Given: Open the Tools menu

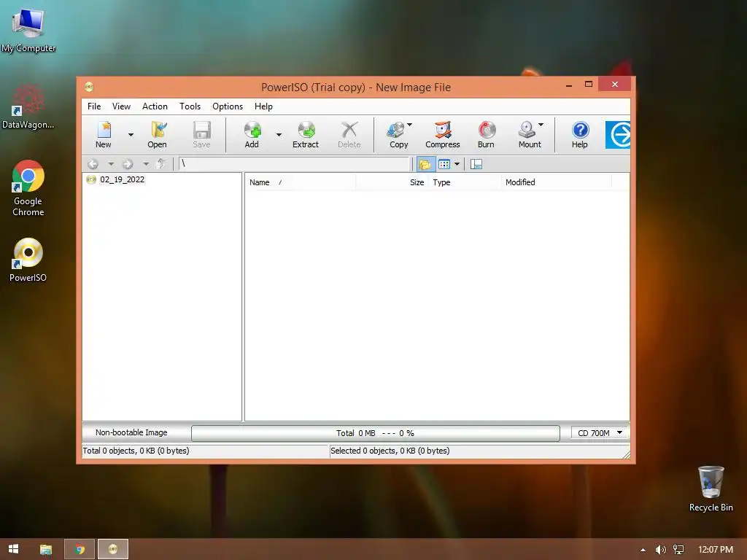Looking at the screenshot, I should click(190, 106).
